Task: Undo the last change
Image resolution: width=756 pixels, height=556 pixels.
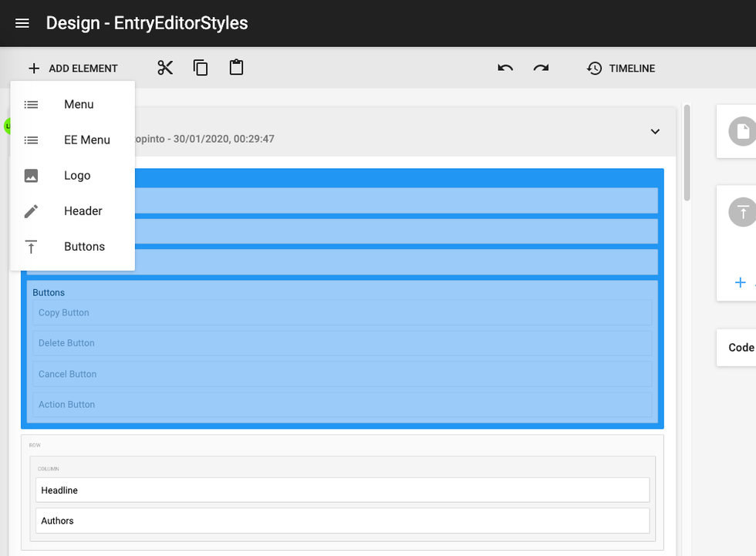Action: pos(505,68)
